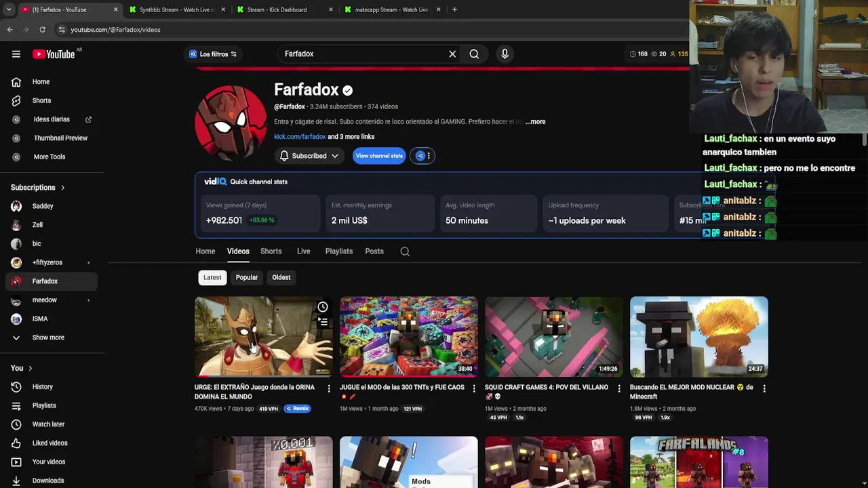Image resolution: width=868 pixels, height=488 pixels.
Task: Switch to Synthblz Stream browser tab
Action: 176,9
